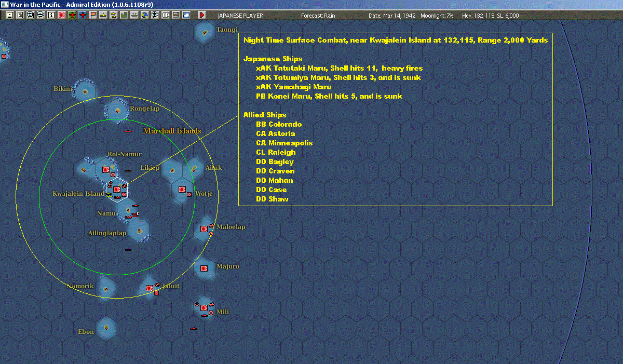Click the double yellow ships toolbar icon
Viewport: 623px width, 364px height.
114,15
